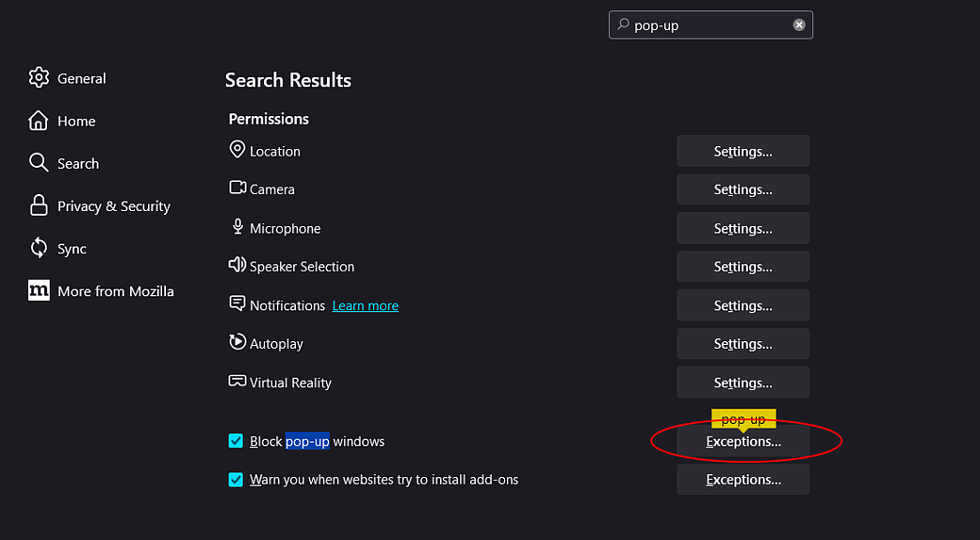Clear the search field with X icon
The image size is (980, 540).
(x=799, y=25)
